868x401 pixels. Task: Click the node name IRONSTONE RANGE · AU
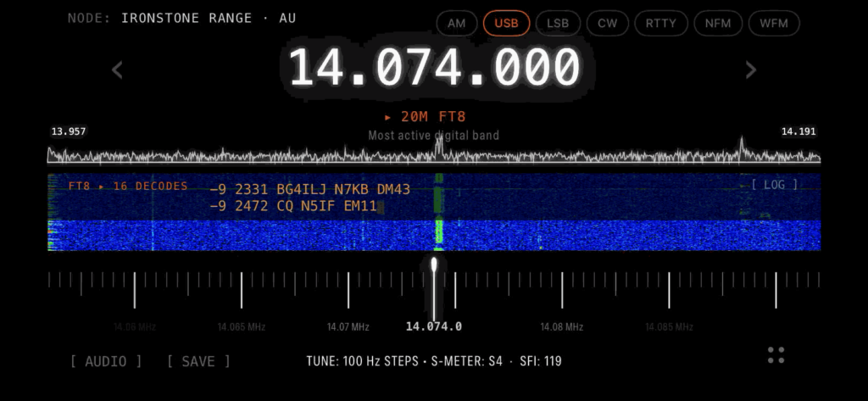(x=209, y=19)
